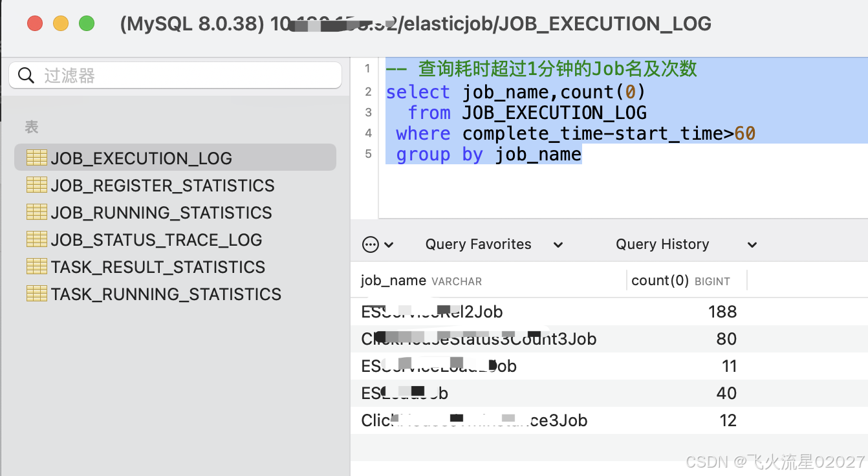Click the table icon beside TASK_RUNNING_STATISTICS
The width and height of the screenshot is (868, 476).
(x=37, y=293)
